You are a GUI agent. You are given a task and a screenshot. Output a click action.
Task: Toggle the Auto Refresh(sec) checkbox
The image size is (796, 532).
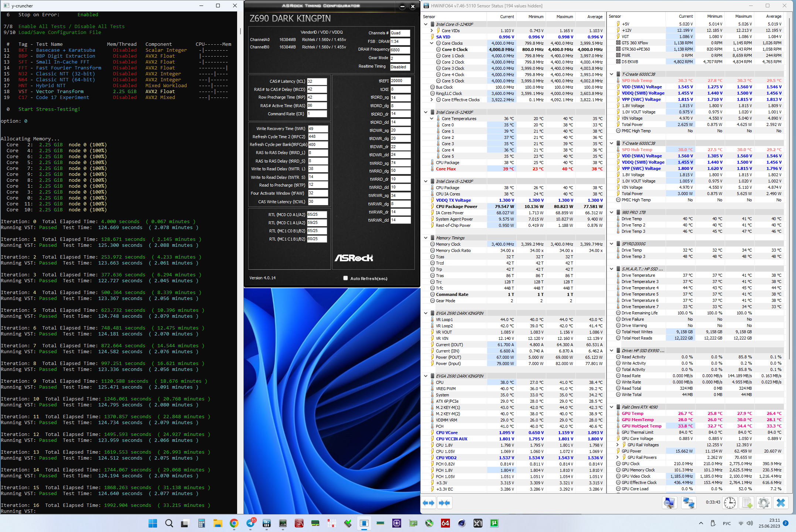(345, 278)
